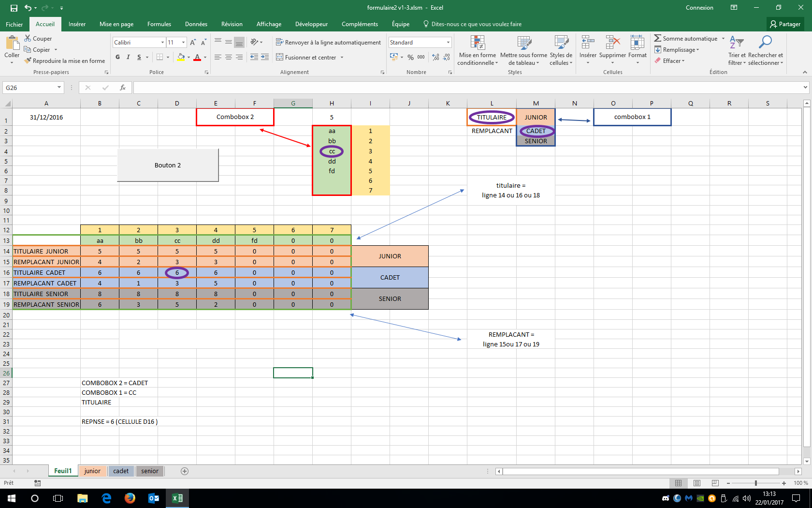This screenshot has width=812, height=508.
Task: Toggle bottom vertical alignment
Action: pos(239,43)
